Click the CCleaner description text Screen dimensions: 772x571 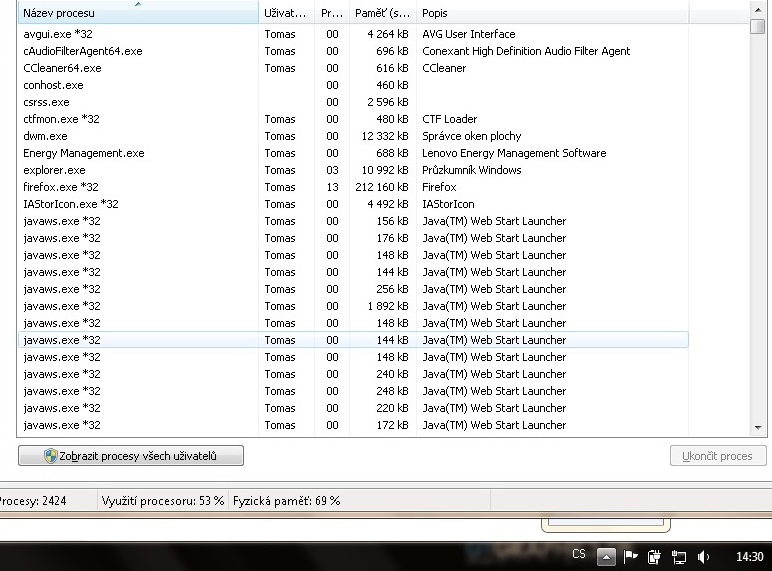click(x=444, y=68)
